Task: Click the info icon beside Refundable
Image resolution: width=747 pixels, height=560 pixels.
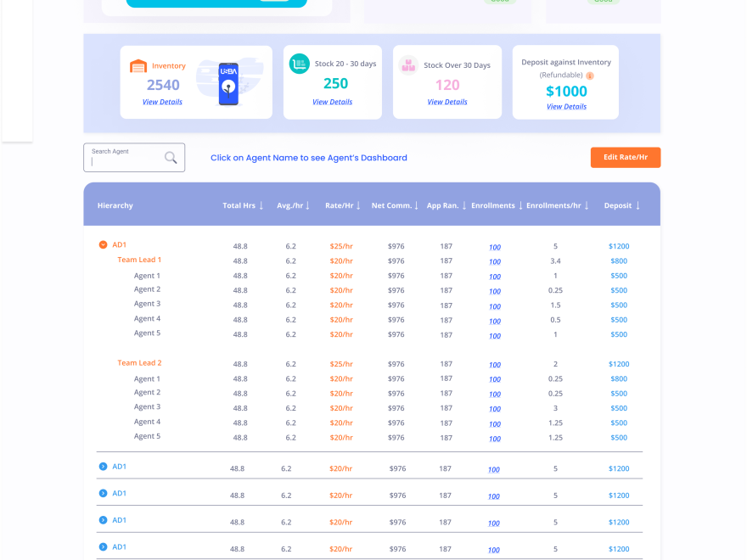Action: (590, 76)
